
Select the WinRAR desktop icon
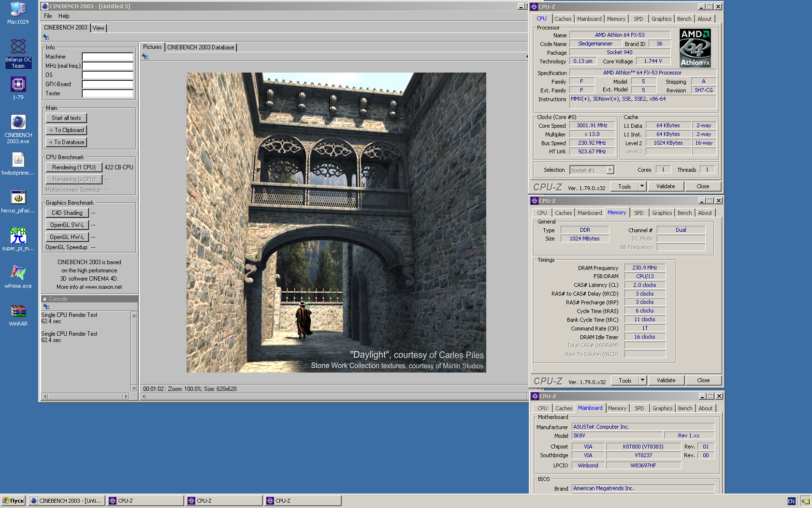point(18,315)
